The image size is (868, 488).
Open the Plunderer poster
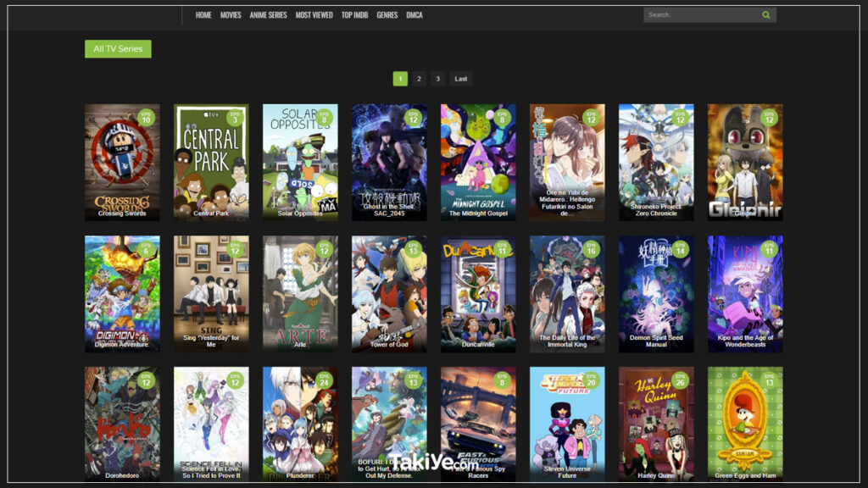tap(300, 424)
